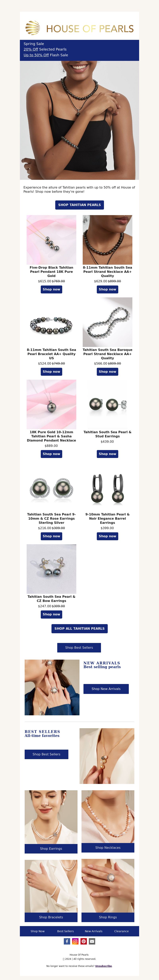Click Shop All Tahitian Pearls button
This screenshot has width=159, height=980.
click(x=79, y=628)
